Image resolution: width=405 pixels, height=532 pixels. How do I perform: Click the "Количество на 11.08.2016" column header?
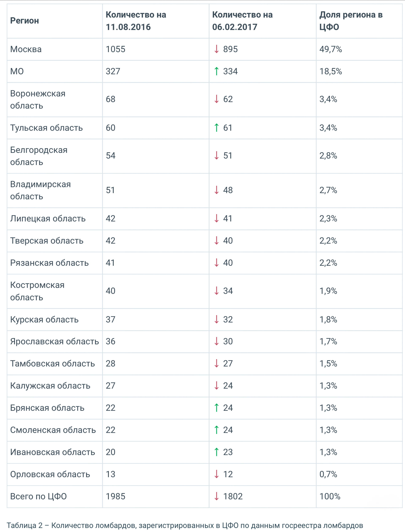pyautogui.click(x=136, y=21)
